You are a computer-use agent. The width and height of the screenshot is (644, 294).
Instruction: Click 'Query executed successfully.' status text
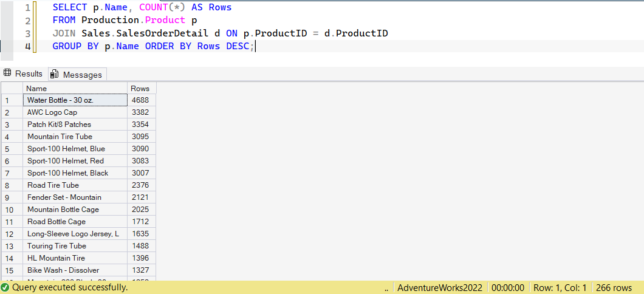[70, 287]
